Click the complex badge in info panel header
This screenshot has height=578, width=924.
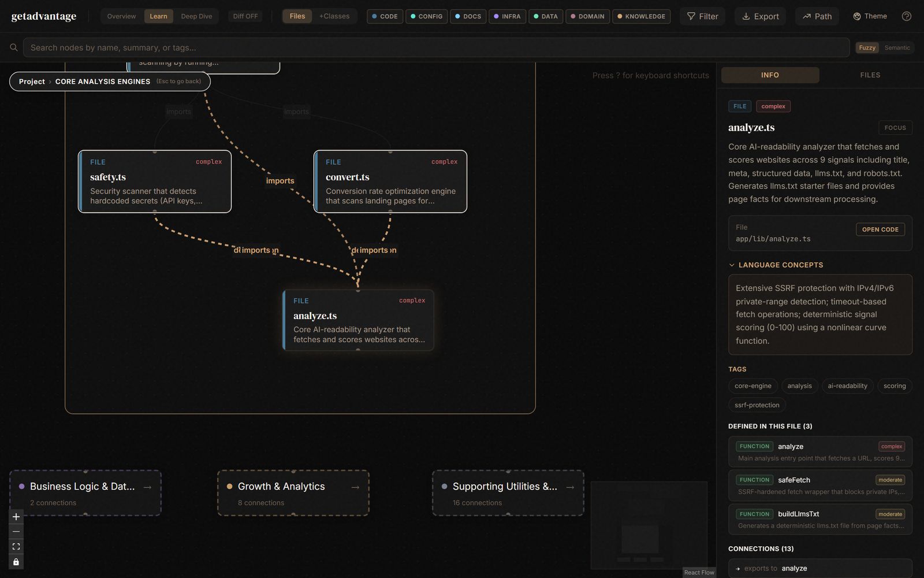773,106
